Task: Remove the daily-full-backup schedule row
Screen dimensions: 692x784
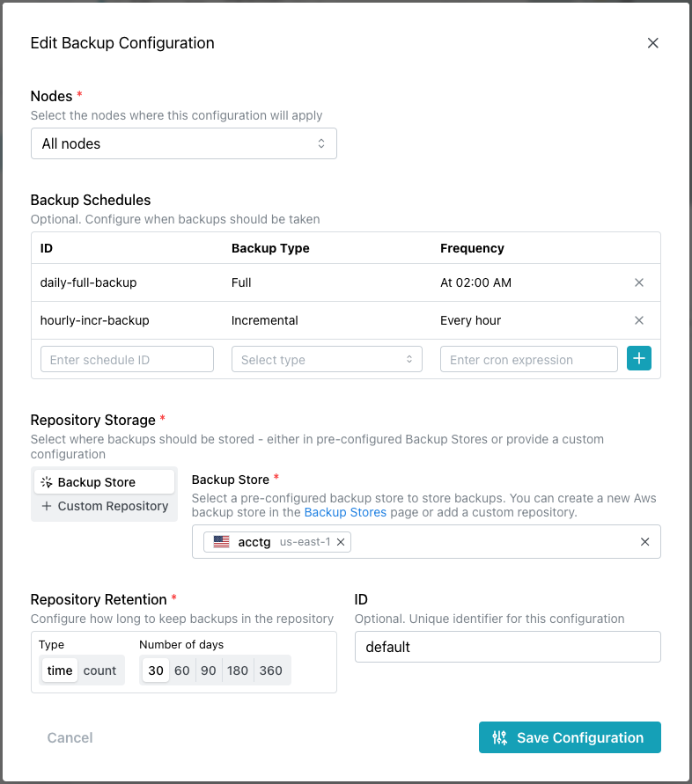Action: pyautogui.click(x=639, y=282)
